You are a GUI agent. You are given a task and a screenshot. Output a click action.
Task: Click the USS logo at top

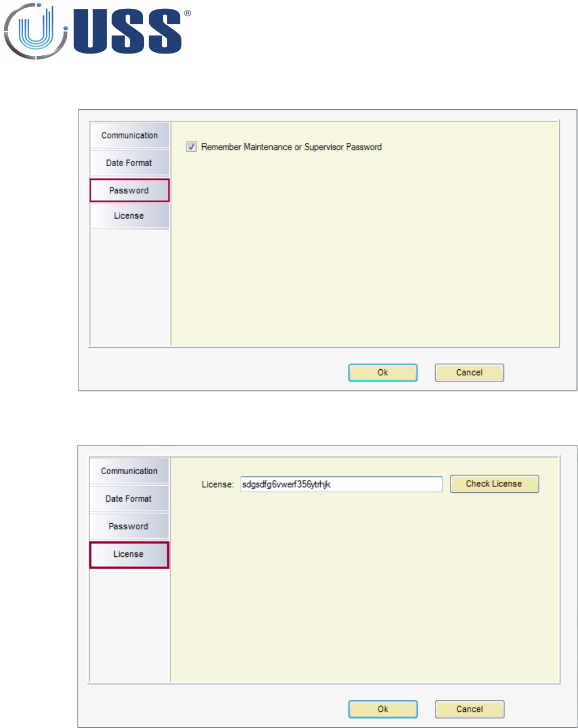coord(97,31)
